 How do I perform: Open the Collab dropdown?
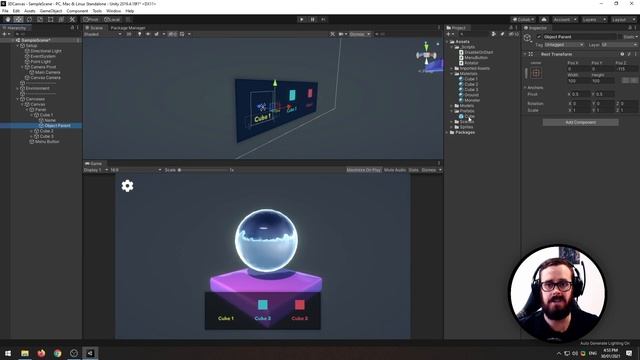click(x=523, y=19)
